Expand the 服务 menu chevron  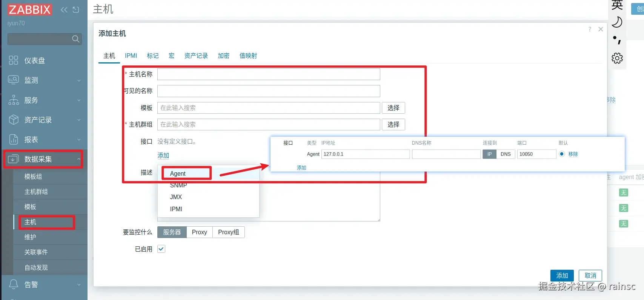tap(79, 100)
